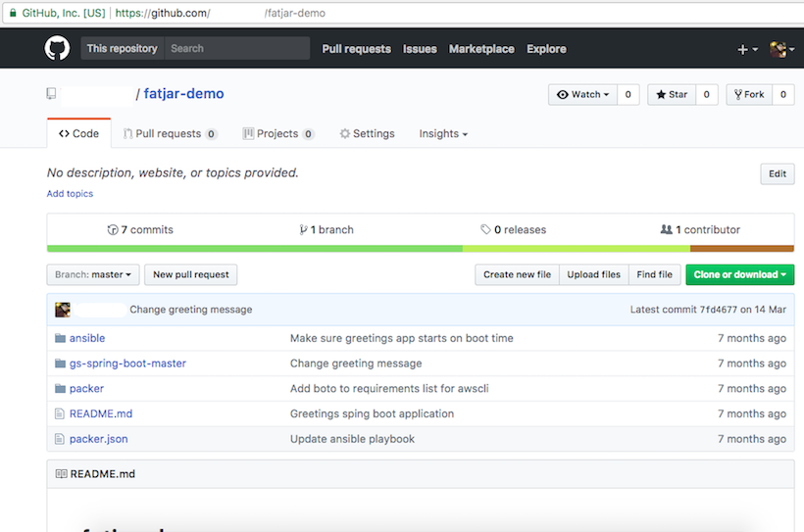Viewport: 804px width, 532px height.
Task: Open the 7 commits link
Action: click(x=140, y=229)
